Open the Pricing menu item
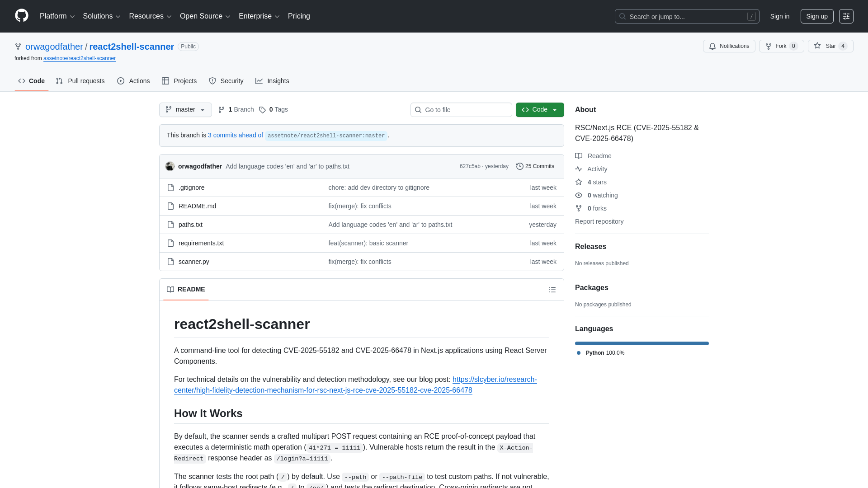 tap(299, 16)
